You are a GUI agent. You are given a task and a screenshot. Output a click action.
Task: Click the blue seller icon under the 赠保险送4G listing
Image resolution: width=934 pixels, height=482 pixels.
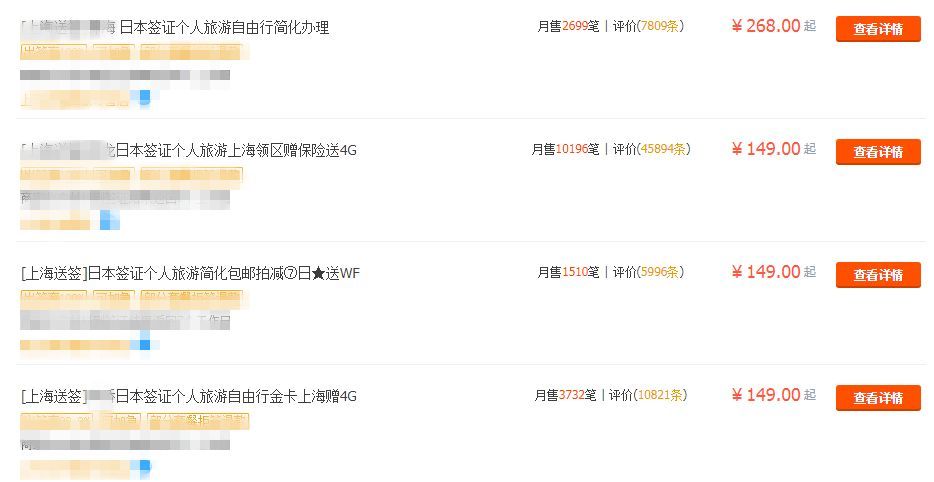coord(110,220)
